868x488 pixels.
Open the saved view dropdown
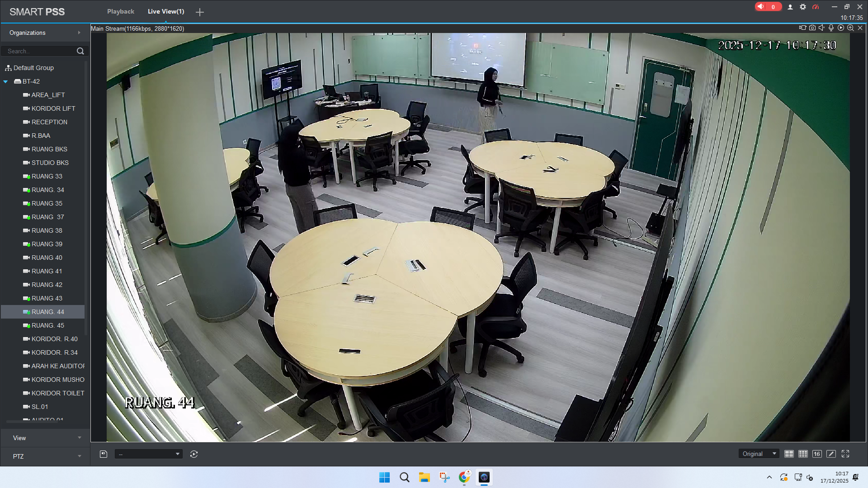point(149,454)
